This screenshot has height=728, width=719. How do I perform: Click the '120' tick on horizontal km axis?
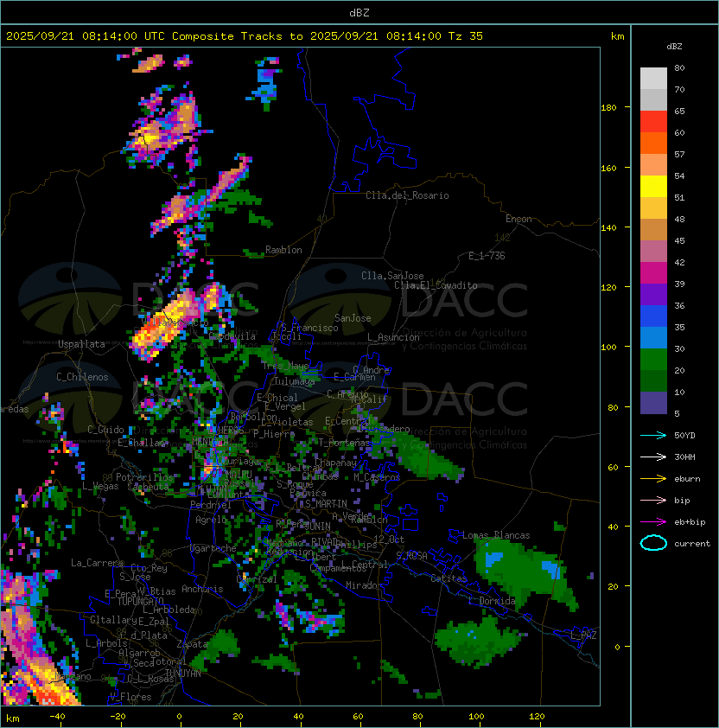[x=537, y=717]
